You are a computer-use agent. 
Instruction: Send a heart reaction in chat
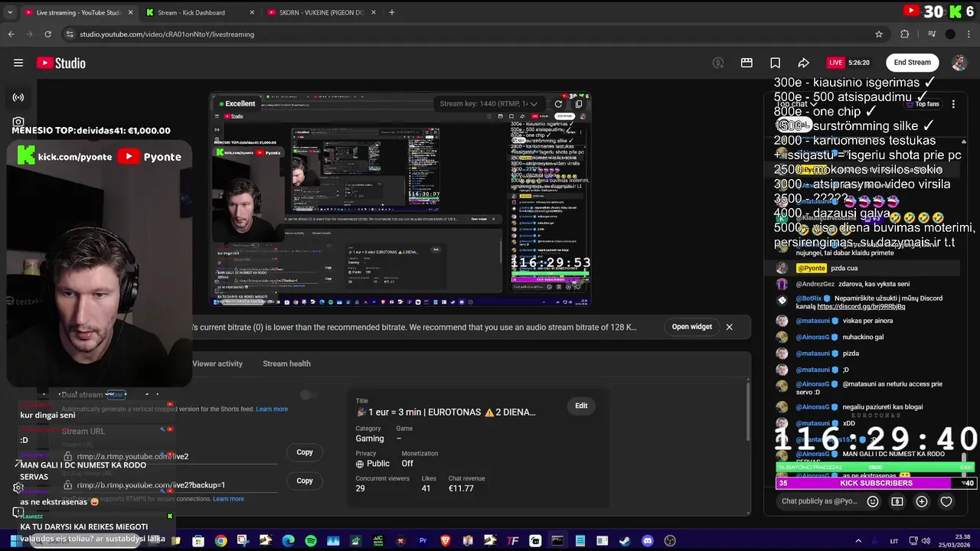point(946,501)
